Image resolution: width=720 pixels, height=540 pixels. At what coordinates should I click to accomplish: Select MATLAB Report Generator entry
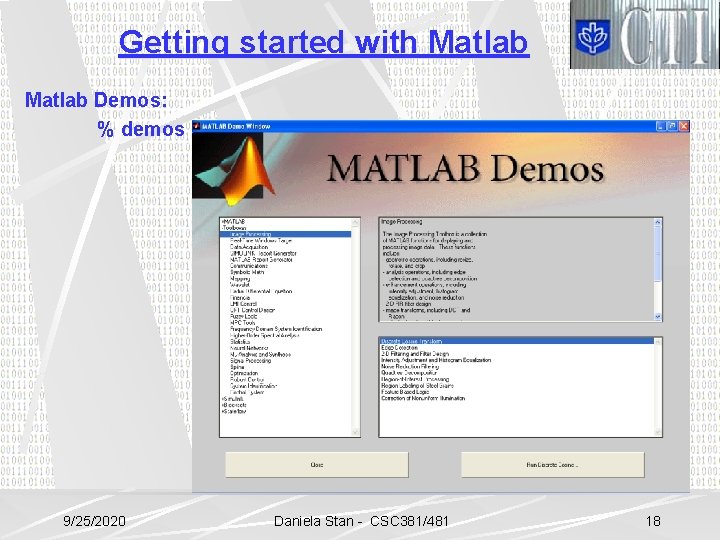click(261, 259)
